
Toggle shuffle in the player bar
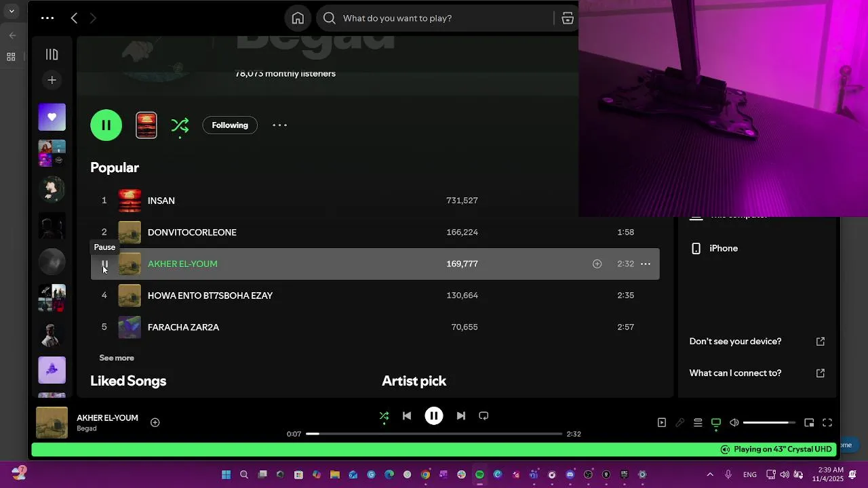point(384,415)
